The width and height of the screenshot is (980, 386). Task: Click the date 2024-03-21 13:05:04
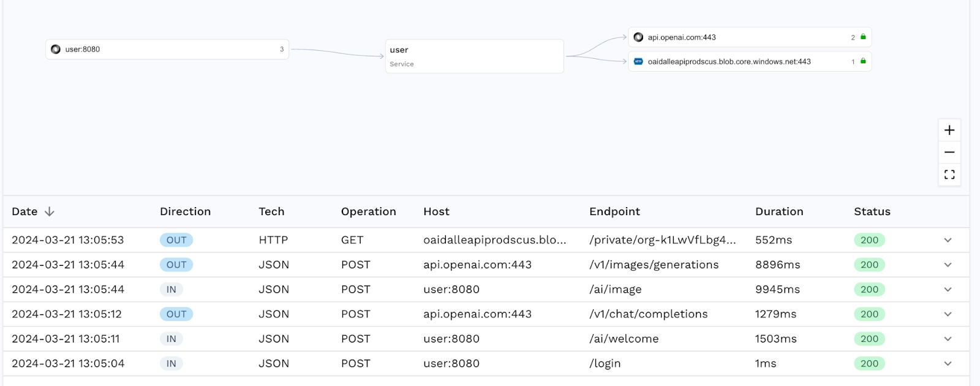coord(68,363)
